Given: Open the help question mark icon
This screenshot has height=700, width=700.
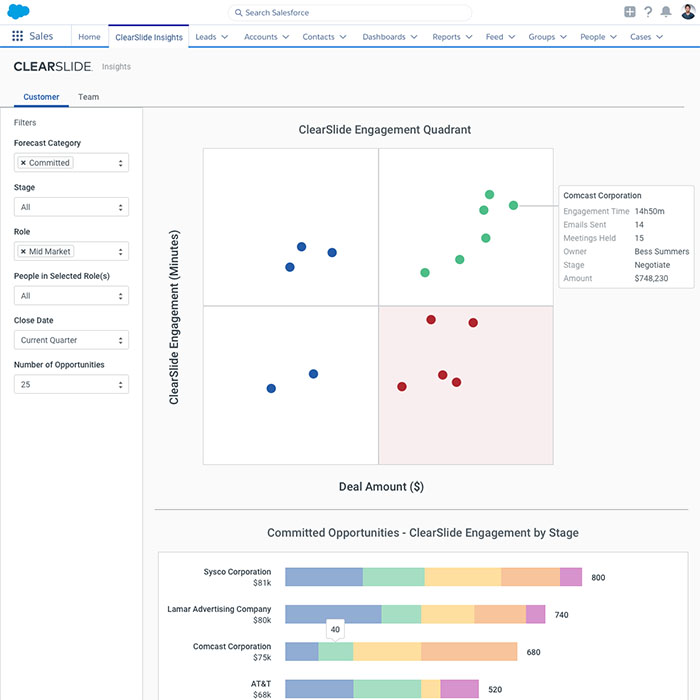Looking at the screenshot, I should click(648, 12).
